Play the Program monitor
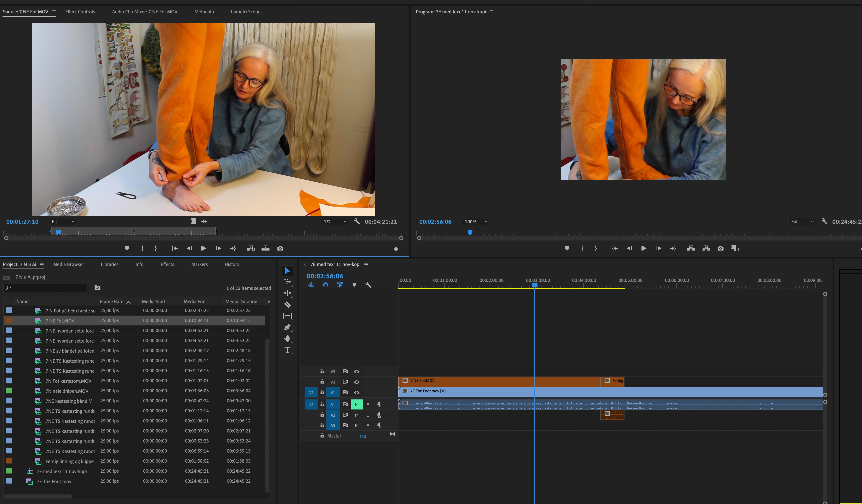This screenshot has width=862, height=504. click(x=643, y=248)
